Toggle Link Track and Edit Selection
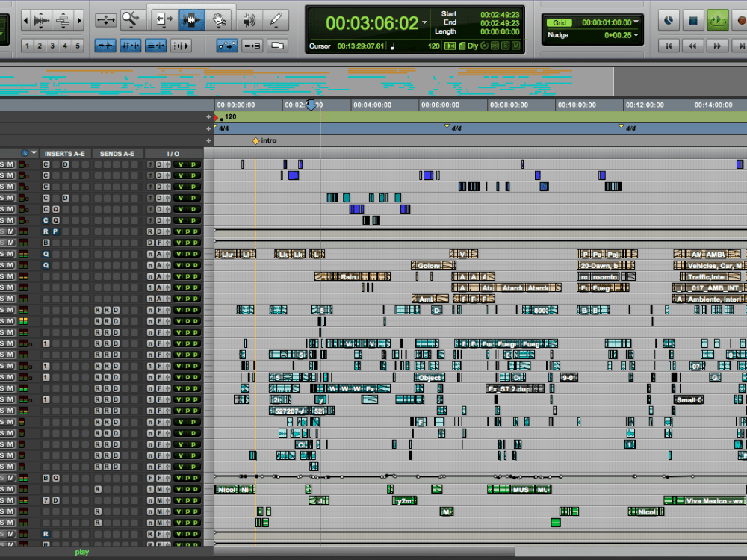The image size is (747, 560). (x=156, y=46)
